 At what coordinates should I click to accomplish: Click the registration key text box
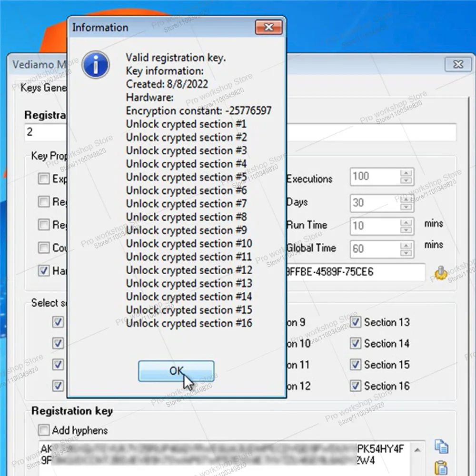(232, 458)
